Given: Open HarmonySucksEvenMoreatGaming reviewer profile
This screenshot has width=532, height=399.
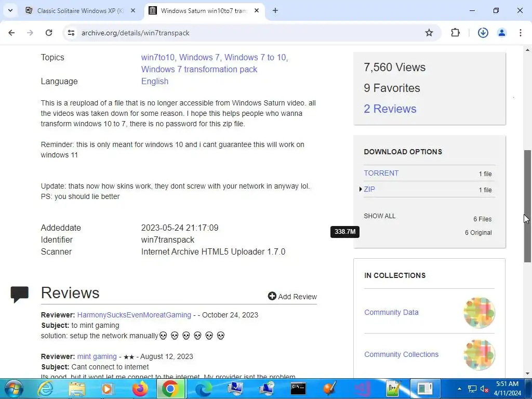Looking at the screenshot, I should coord(134,315).
